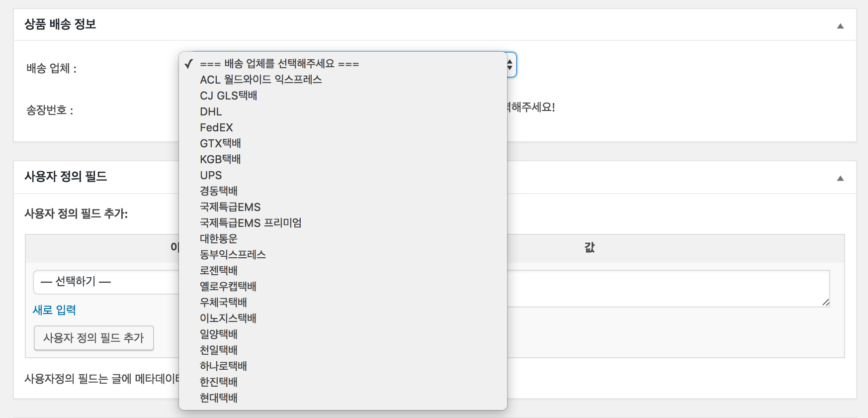Select 이노지스택배 option
This screenshot has width=868, height=418.
tap(343, 318)
